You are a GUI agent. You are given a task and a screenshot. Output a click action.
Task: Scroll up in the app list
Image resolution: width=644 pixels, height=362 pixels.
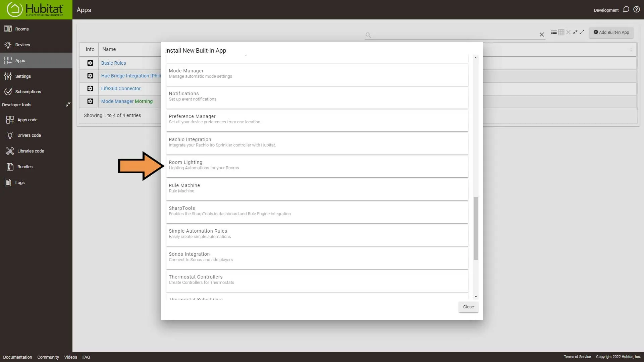(x=476, y=57)
